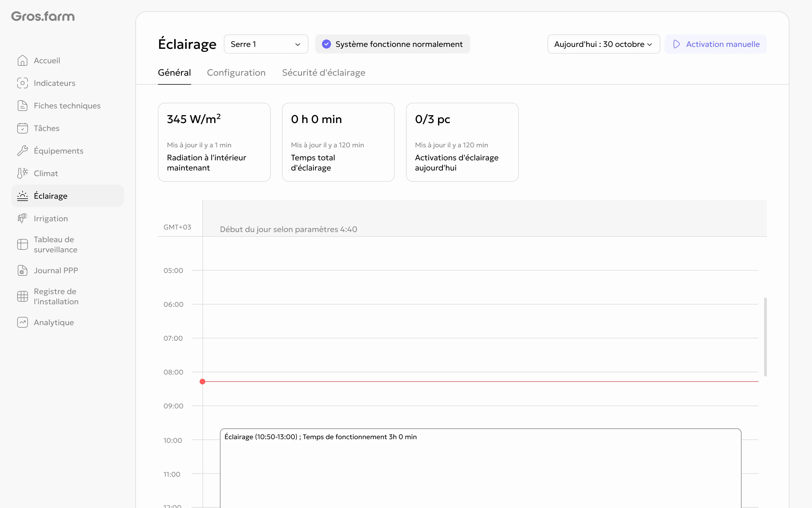Viewport: 812px width, 508px height.
Task: Click Système fonctionne normalement status badge
Action: click(392, 44)
